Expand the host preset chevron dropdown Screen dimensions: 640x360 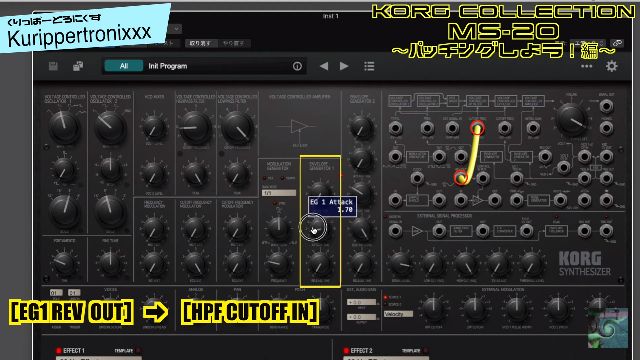coord(176,29)
